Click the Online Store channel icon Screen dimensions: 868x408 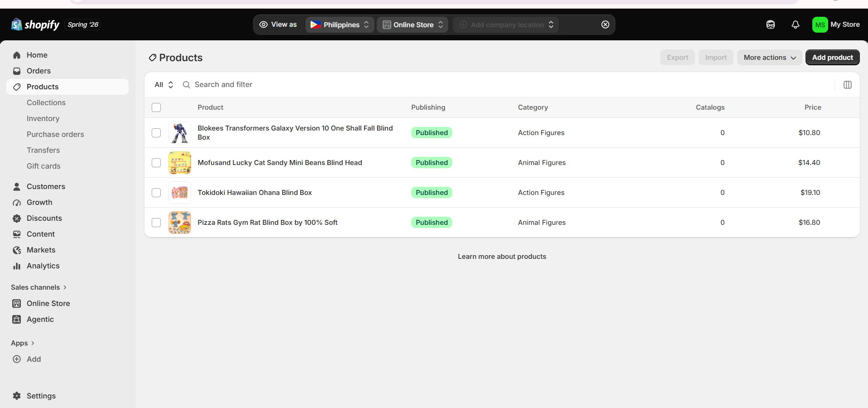click(x=17, y=303)
